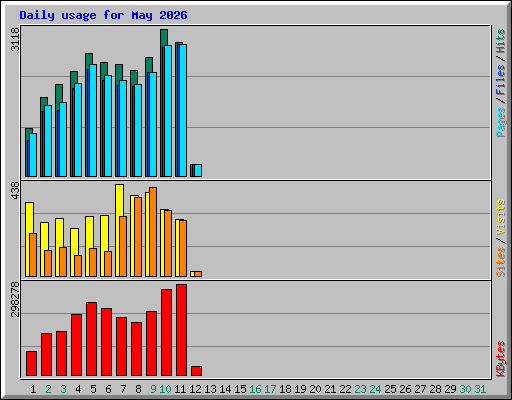Click day 5 on the x-axis

93,389
